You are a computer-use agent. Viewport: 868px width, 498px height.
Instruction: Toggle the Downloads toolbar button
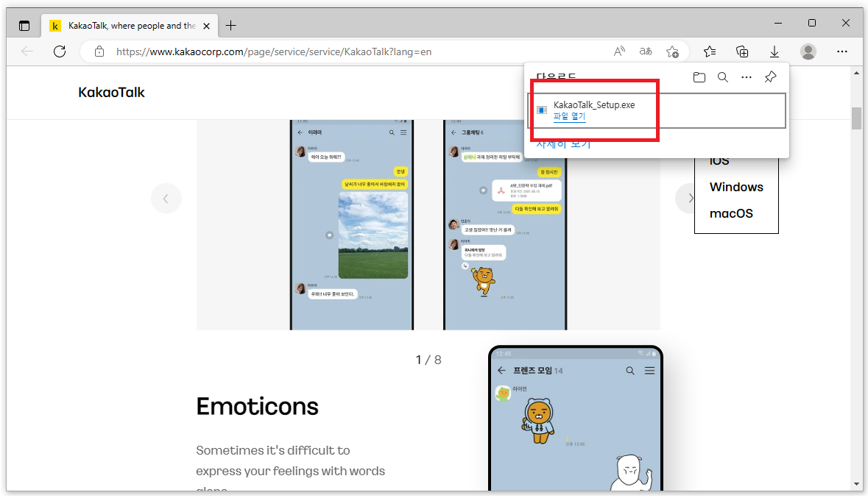pos(775,51)
